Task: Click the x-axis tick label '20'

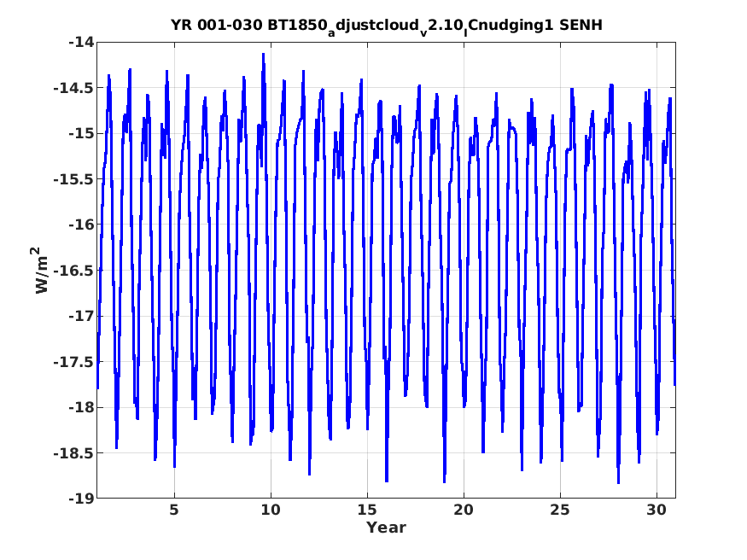Action: (x=464, y=510)
